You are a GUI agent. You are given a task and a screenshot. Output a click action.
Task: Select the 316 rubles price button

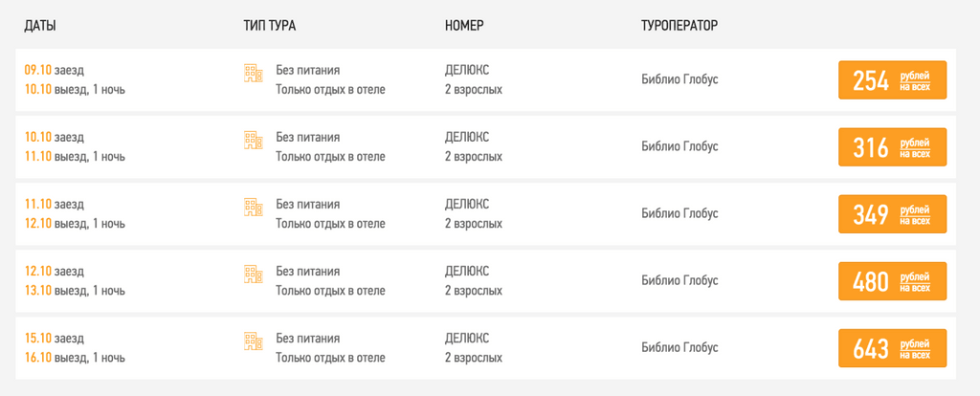coord(893,146)
